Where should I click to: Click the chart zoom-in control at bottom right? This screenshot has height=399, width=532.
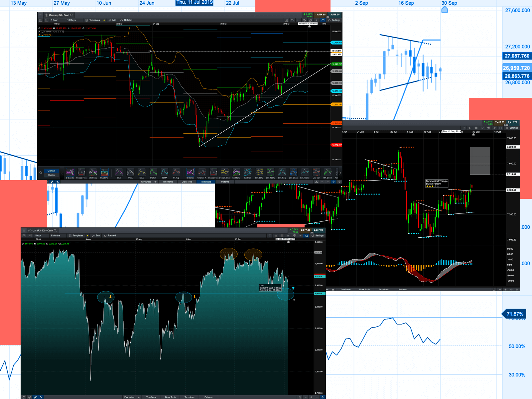pyautogui.click(x=311, y=397)
